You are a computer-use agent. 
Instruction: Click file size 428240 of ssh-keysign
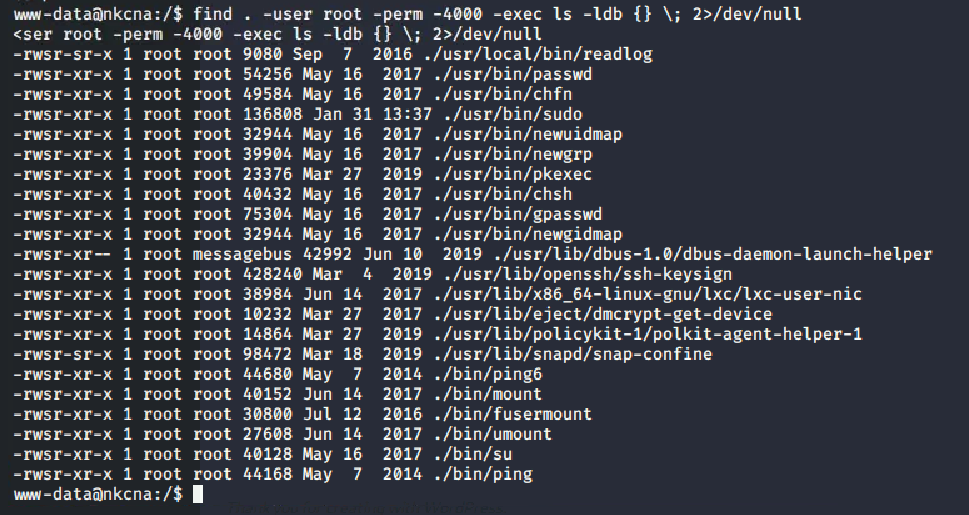click(x=273, y=274)
